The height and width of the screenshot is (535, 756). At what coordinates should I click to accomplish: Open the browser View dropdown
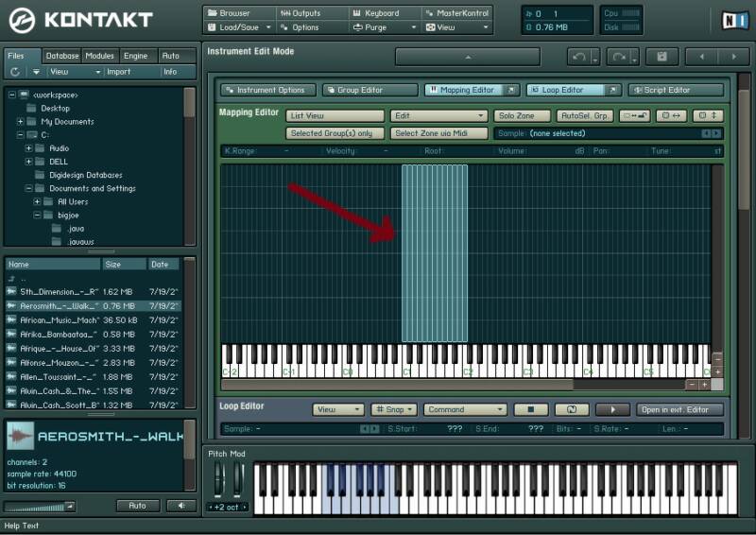pos(76,72)
